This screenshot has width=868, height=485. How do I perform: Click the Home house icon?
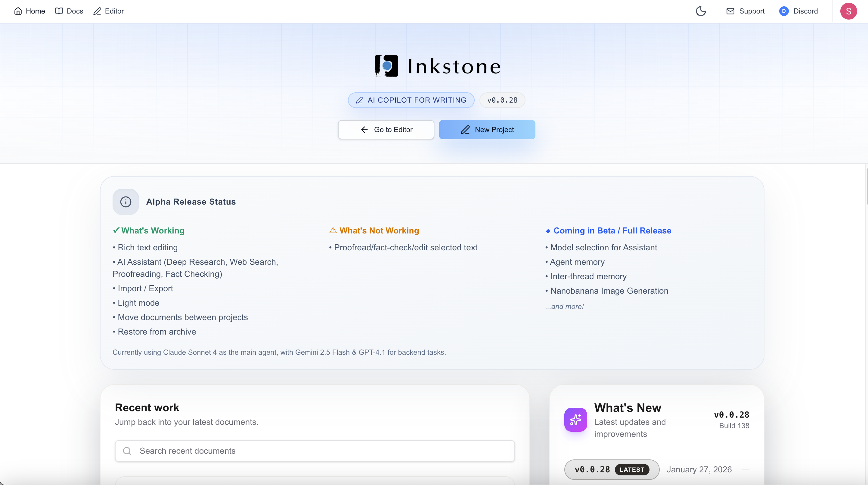18,11
